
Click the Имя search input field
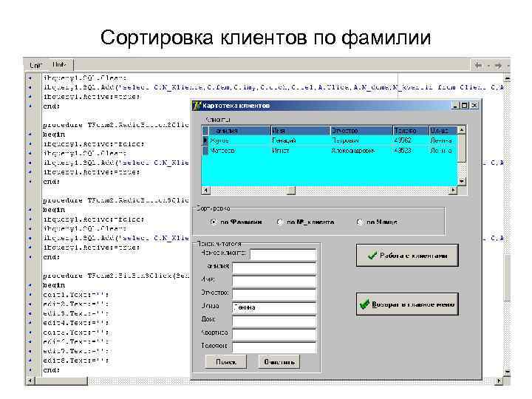click(x=274, y=282)
